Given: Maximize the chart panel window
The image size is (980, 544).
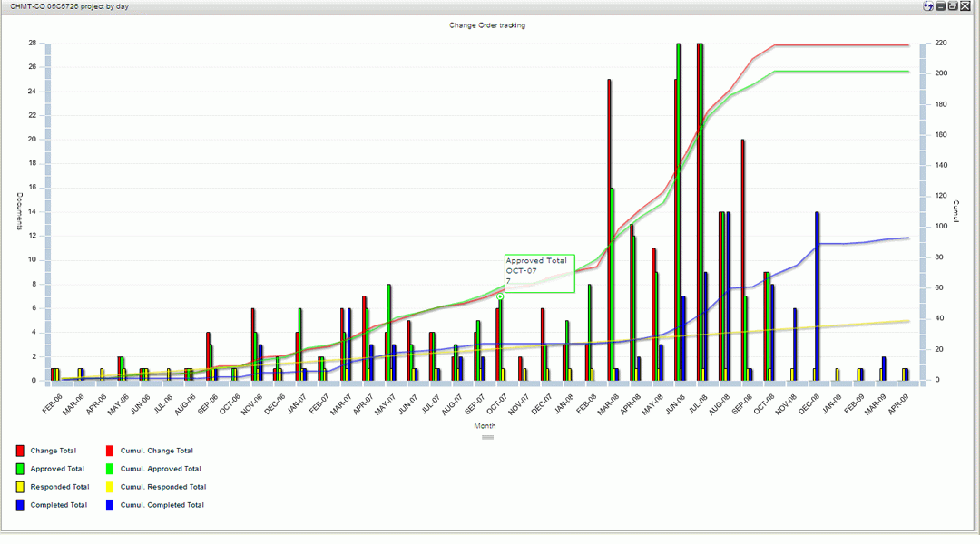Looking at the screenshot, I should pyautogui.click(x=953, y=6).
